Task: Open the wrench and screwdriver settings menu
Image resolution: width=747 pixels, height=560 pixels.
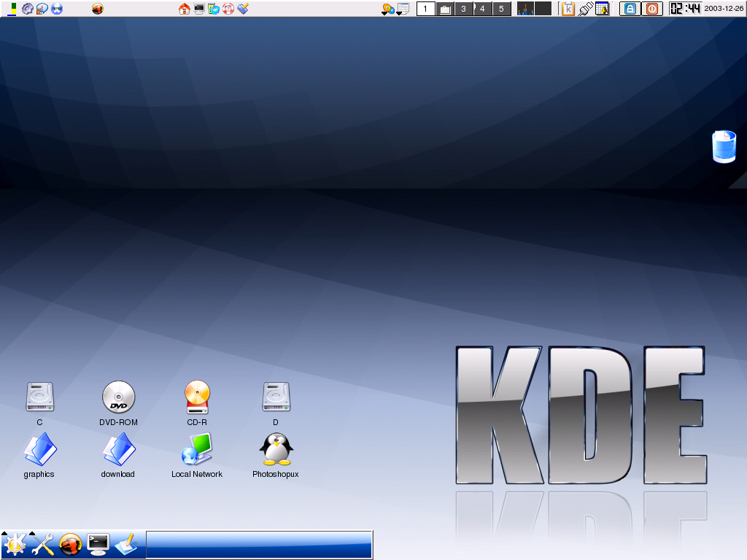Action: click(42, 544)
